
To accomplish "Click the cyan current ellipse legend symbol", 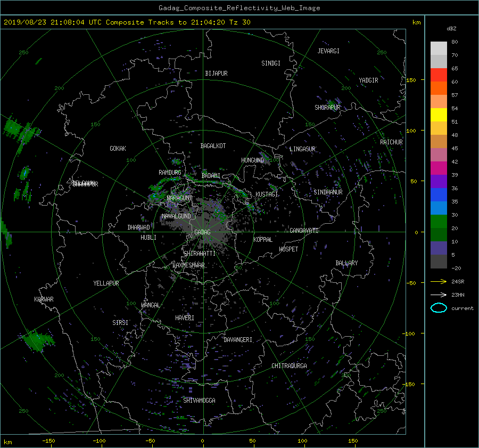I will (439, 308).
